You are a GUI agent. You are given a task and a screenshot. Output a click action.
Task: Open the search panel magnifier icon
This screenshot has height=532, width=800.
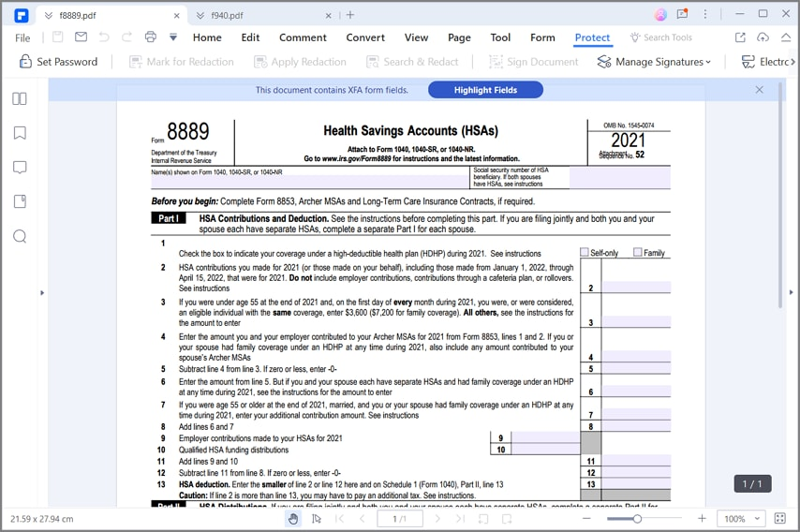(20, 236)
